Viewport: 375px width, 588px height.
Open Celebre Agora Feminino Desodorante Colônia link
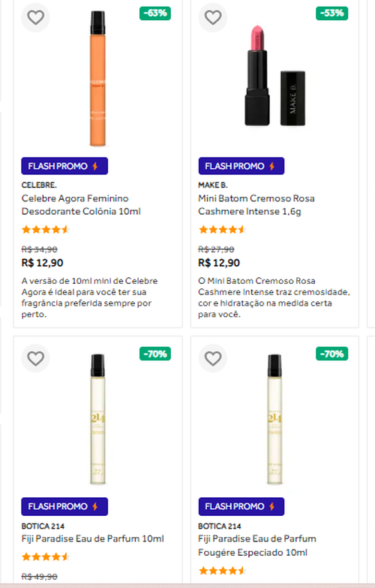click(81, 205)
